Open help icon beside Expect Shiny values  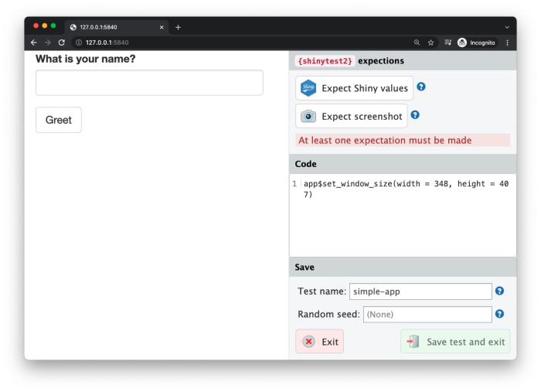click(x=421, y=87)
